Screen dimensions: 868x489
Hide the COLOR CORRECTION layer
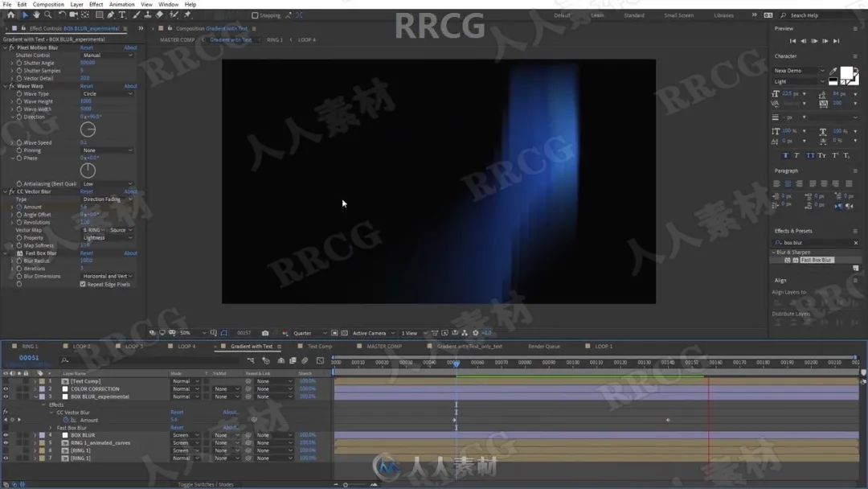(6, 388)
